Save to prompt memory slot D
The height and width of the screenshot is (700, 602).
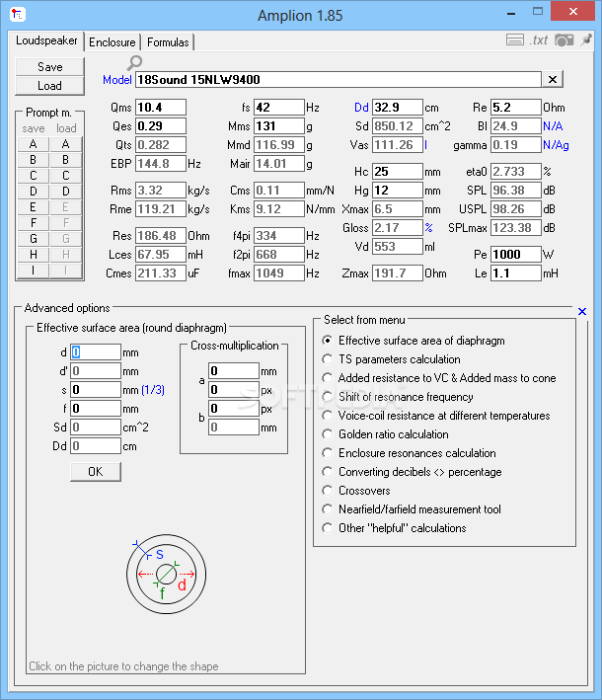point(33,192)
